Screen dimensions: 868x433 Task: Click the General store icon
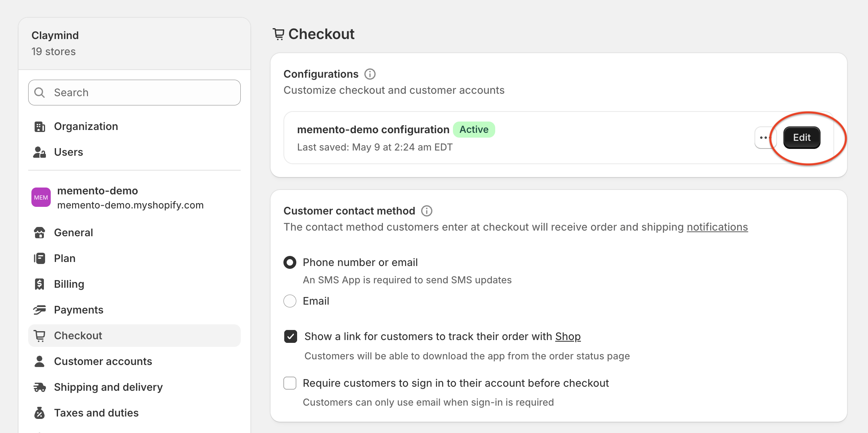pos(39,233)
